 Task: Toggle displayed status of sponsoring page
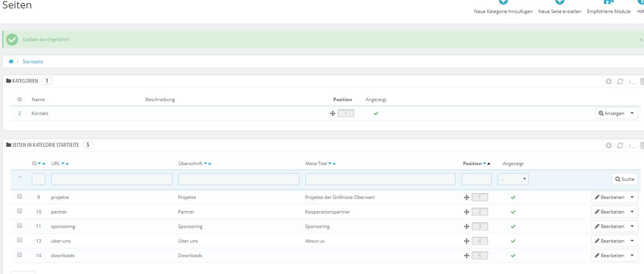[513, 226]
